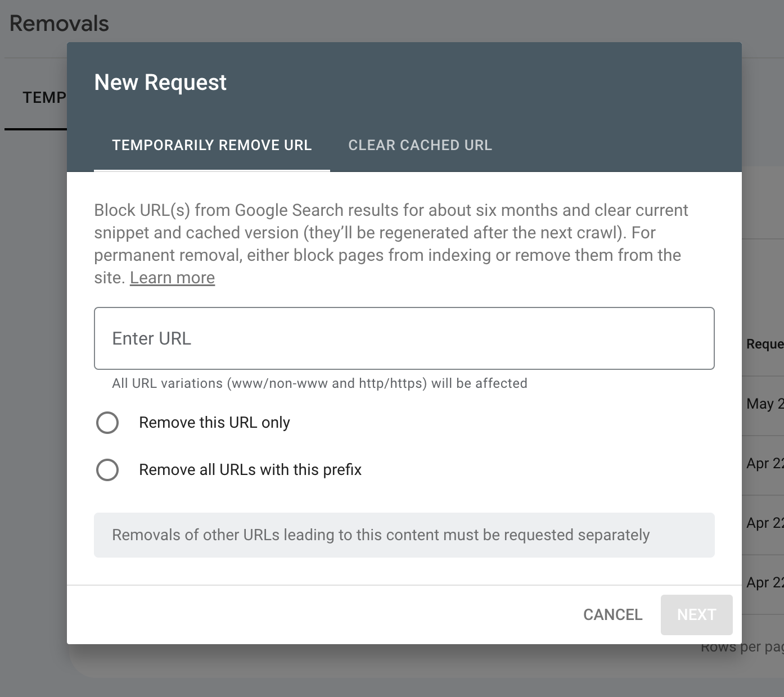Select Remove all URLs with this prefix
This screenshot has width=784, height=697.
[107, 470]
